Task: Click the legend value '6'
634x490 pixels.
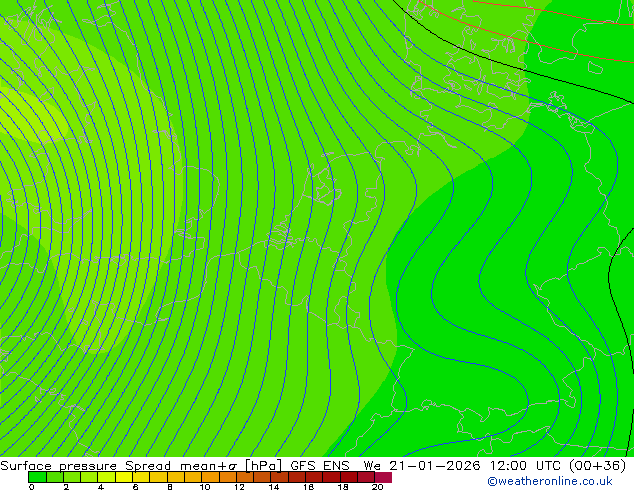Action: [x=135, y=487]
